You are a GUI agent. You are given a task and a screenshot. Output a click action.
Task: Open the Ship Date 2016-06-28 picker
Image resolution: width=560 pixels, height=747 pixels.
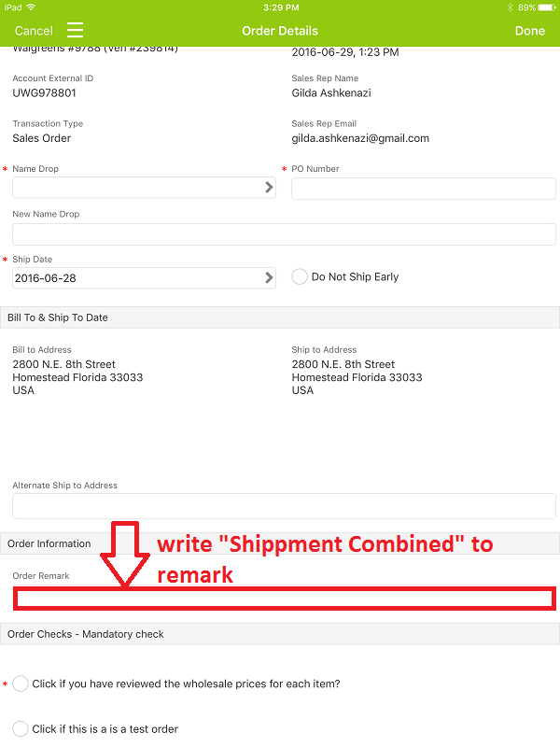[145, 278]
